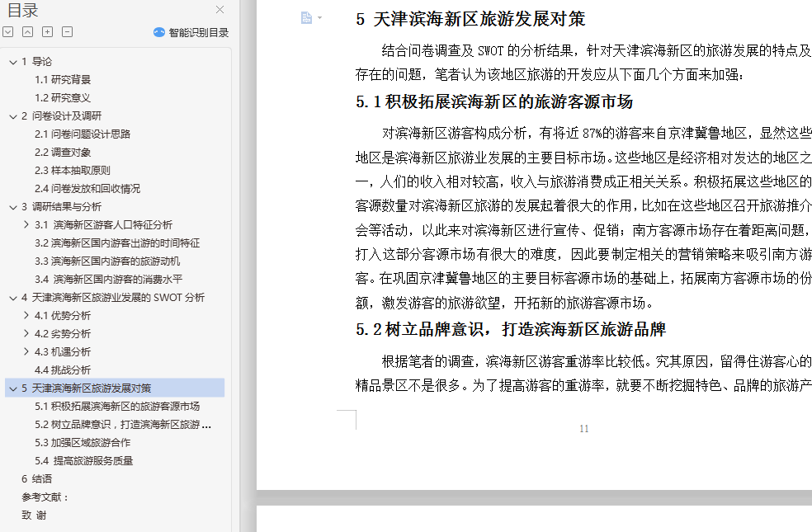Open 2.1 问卷问题设计思路
This screenshot has height=532, width=812.
click(x=83, y=134)
